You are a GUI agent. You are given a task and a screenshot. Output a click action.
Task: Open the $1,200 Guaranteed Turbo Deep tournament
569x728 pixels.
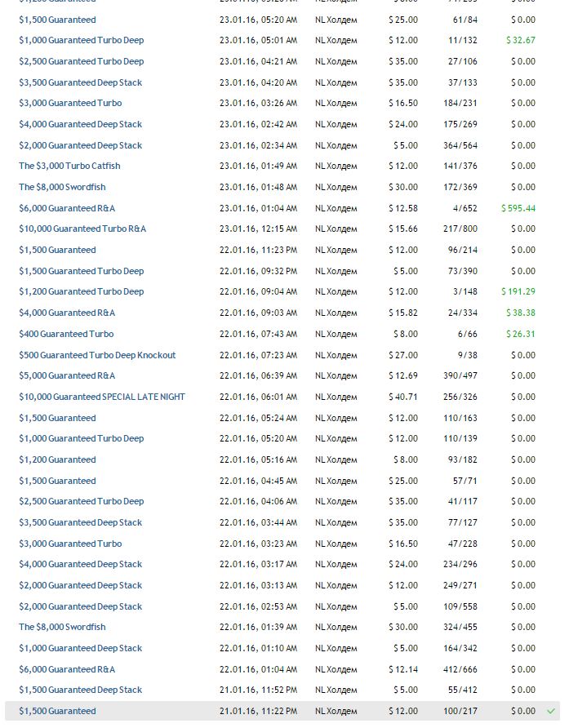81,291
